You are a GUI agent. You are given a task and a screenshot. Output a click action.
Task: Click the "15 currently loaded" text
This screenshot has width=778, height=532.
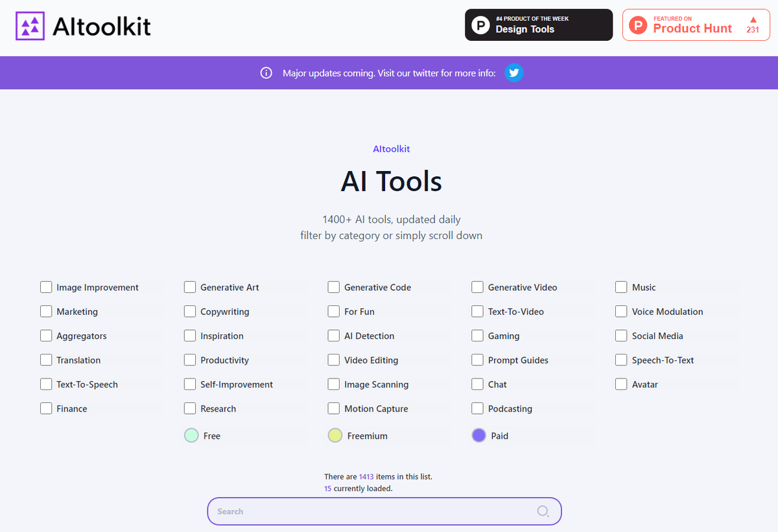(359, 488)
